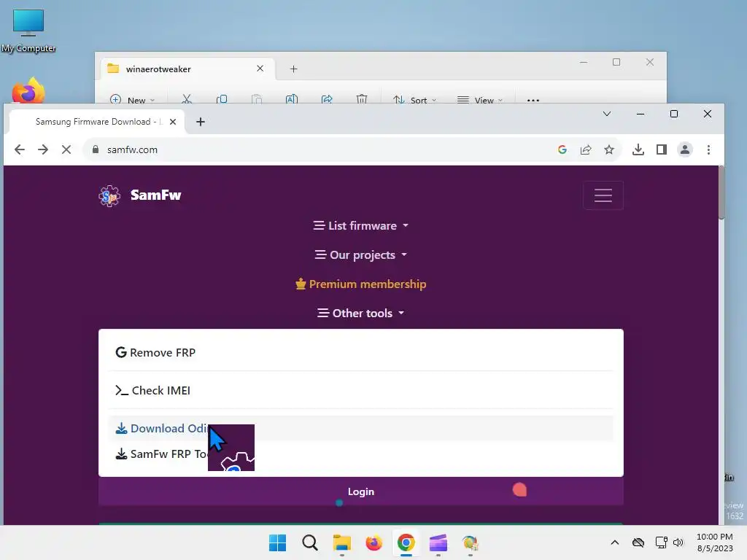Viewport: 747px width, 560px height.
Task: Maximize the Chrome window
Action: (x=673, y=114)
